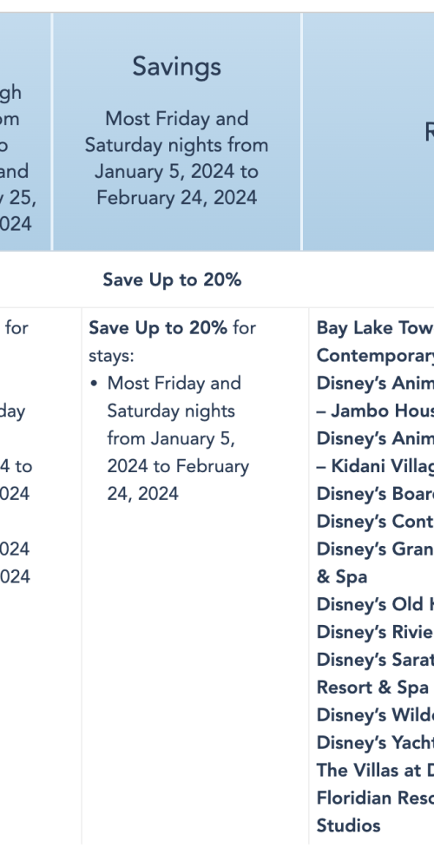Click the Resort & Spa text line
The width and height of the screenshot is (434, 868).
pyautogui.click(x=372, y=687)
